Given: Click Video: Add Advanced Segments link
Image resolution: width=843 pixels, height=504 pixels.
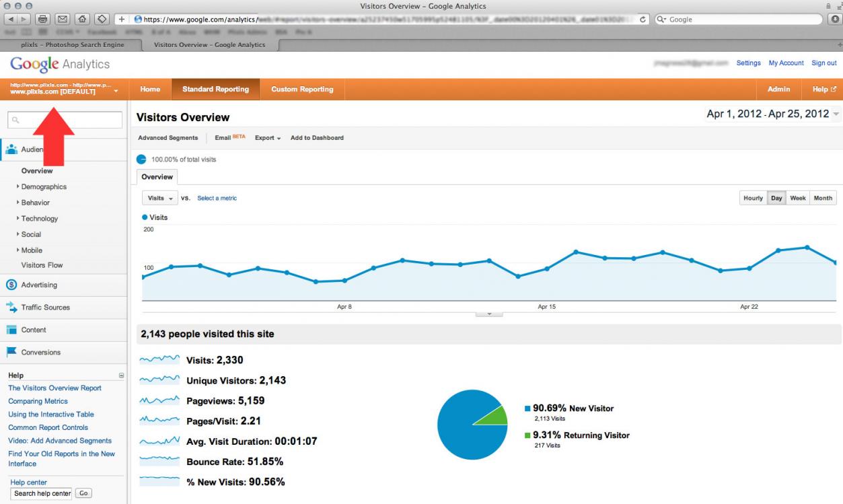Looking at the screenshot, I should [60, 441].
